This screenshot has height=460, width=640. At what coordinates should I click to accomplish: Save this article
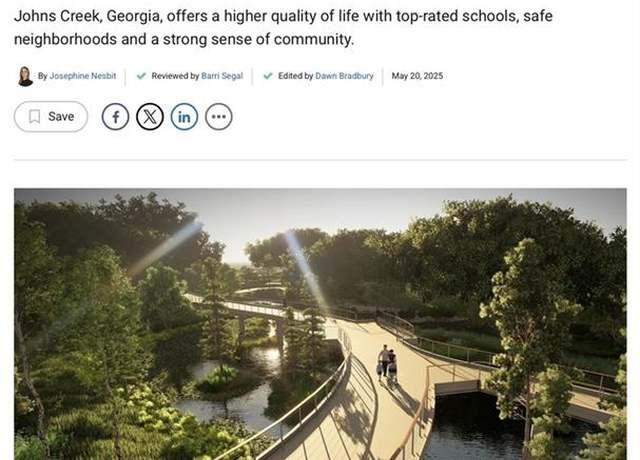point(51,117)
